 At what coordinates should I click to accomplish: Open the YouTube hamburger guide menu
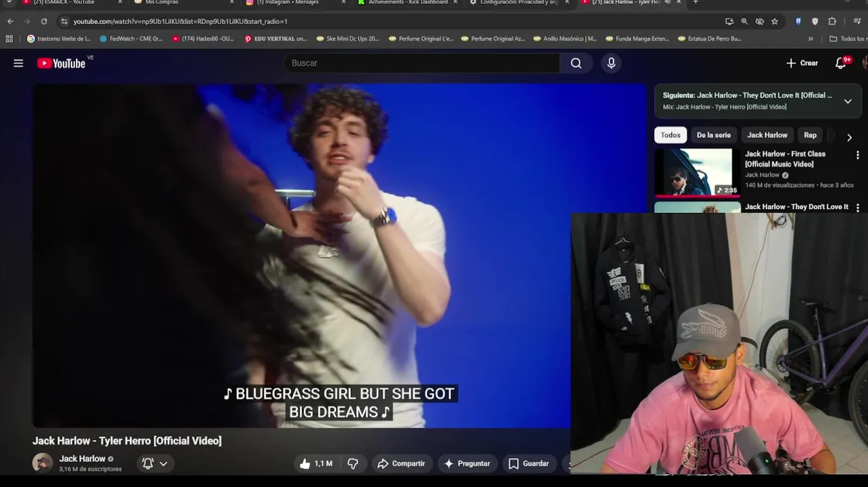tap(18, 63)
